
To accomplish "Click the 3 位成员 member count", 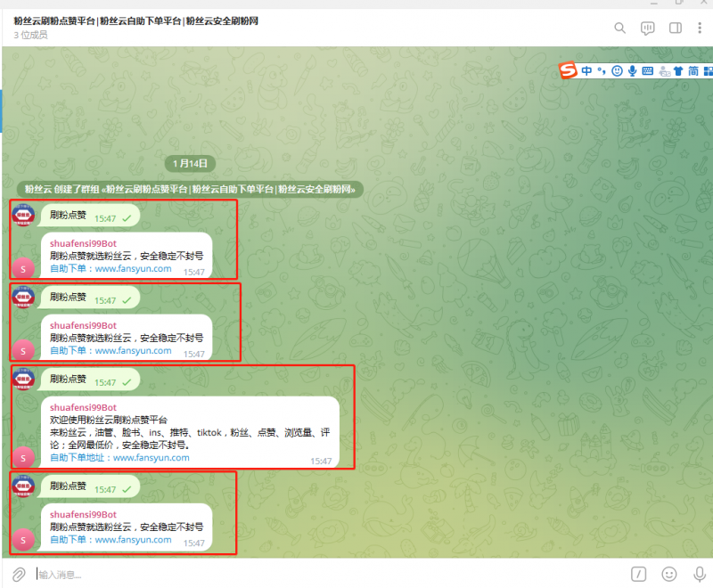I will click(30, 35).
